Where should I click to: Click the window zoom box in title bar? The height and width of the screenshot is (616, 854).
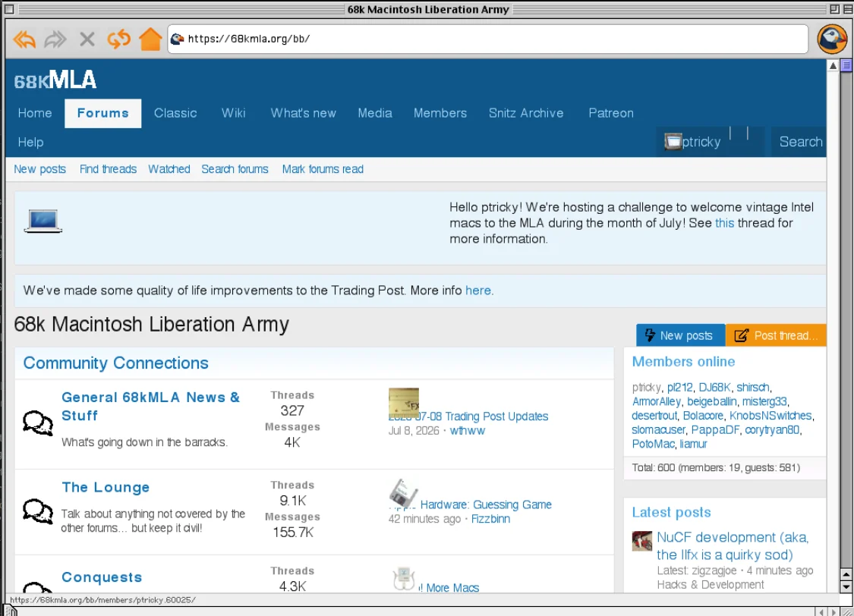[834, 8]
